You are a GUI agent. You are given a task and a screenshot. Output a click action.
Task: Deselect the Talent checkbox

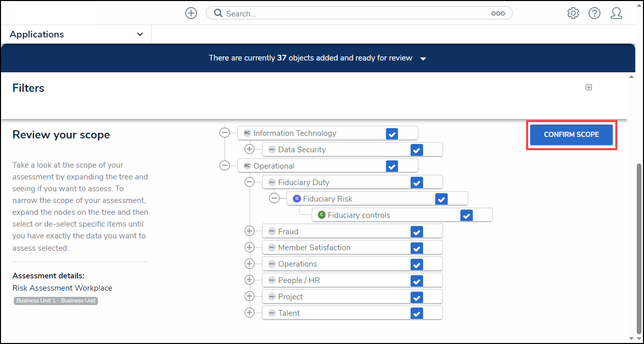(416, 313)
